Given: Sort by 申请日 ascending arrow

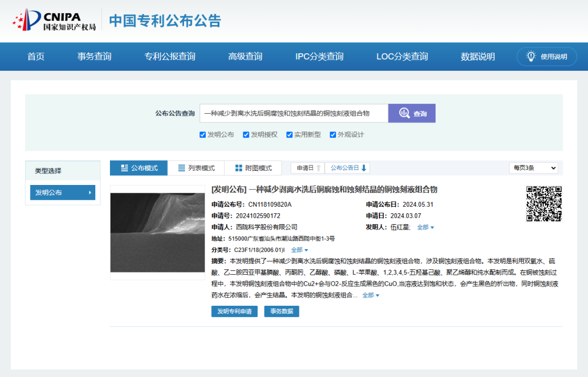Looking at the screenshot, I should (x=318, y=168).
